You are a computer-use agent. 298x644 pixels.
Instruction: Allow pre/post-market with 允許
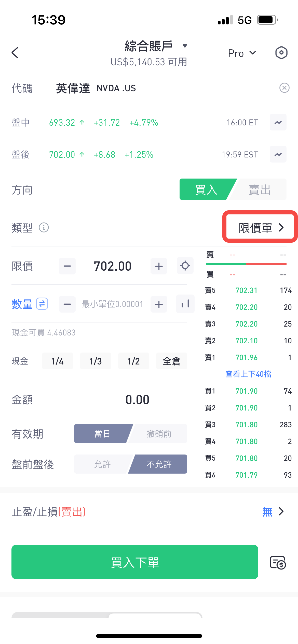[102, 464]
